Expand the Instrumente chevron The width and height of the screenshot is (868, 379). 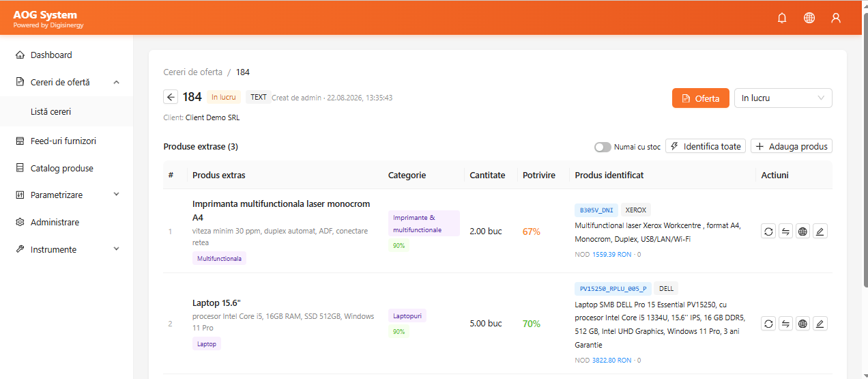tap(116, 249)
